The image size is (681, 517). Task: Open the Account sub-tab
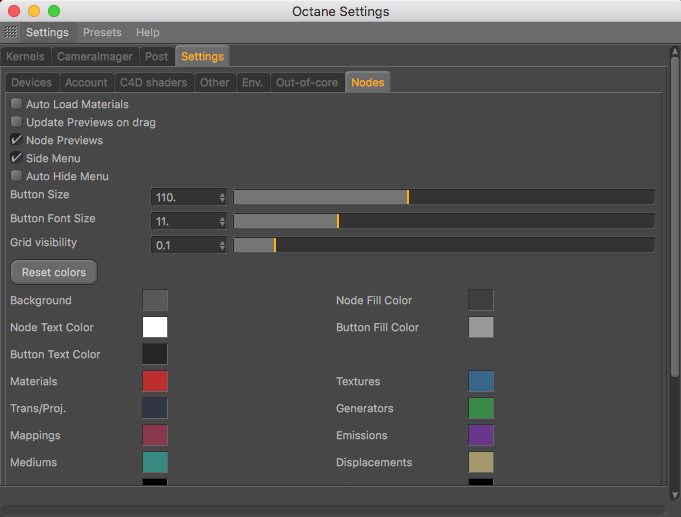[x=86, y=83]
